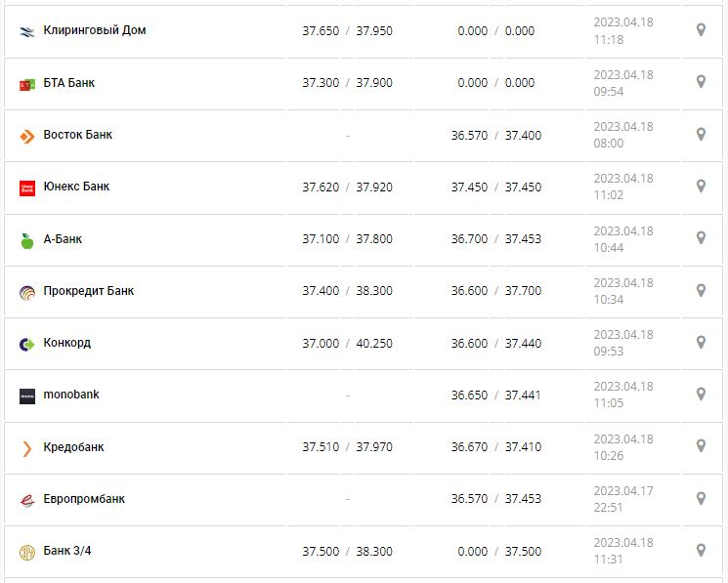Open map pin for Европромбанк
728x583 pixels.
point(701,498)
